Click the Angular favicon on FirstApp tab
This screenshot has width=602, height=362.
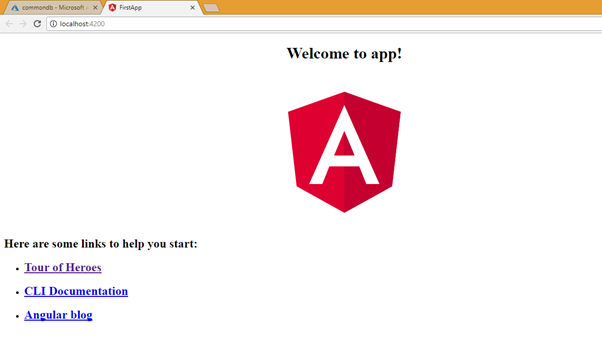(112, 7)
